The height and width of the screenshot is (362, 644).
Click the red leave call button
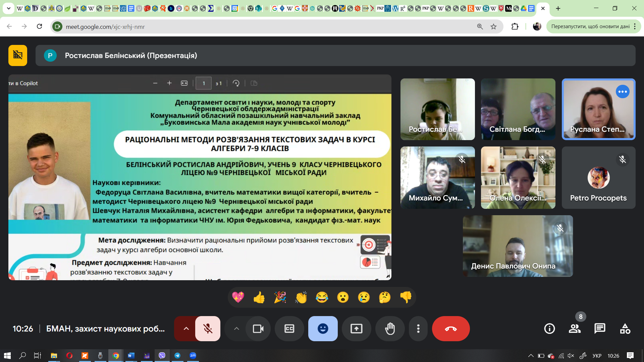450,328
